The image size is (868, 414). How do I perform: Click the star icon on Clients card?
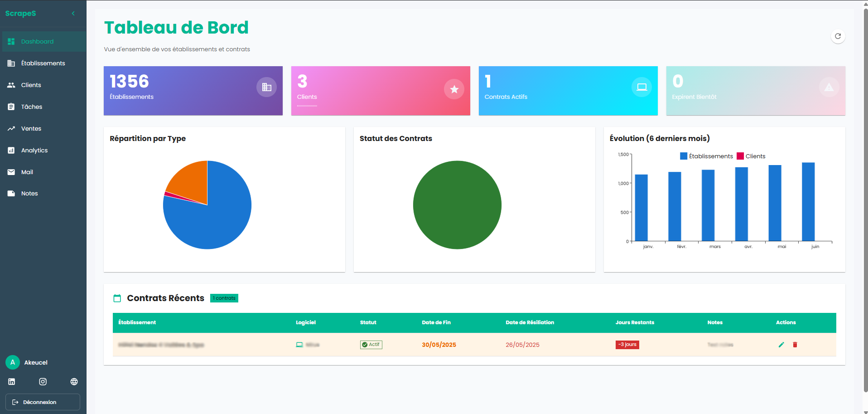pyautogui.click(x=454, y=89)
